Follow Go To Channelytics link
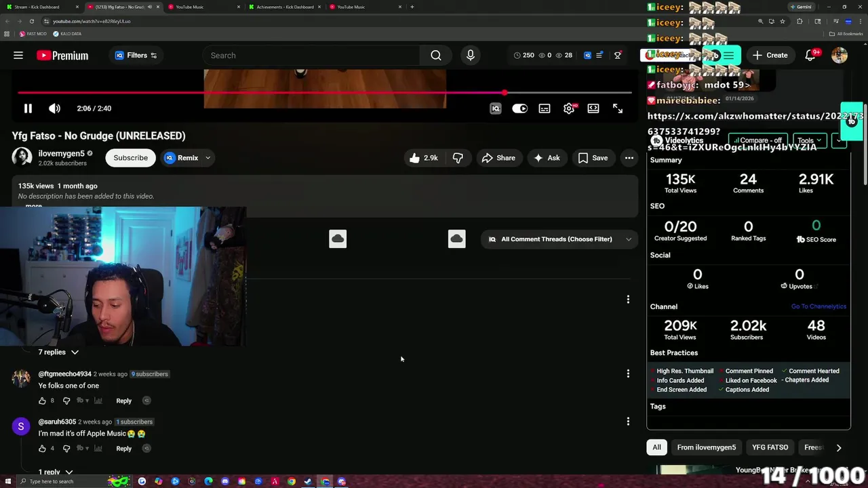Image resolution: width=868 pixels, height=488 pixels. (x=818, y=306)
